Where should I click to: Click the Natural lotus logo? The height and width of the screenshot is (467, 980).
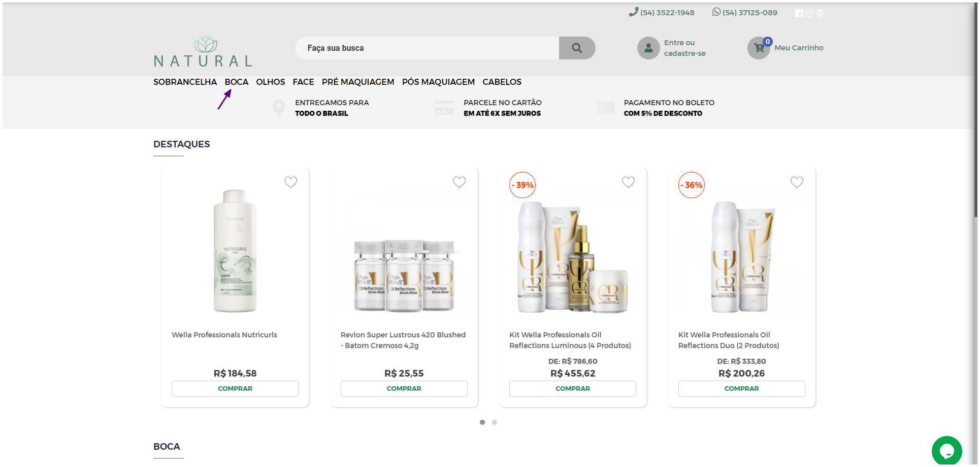click(203, 51)
